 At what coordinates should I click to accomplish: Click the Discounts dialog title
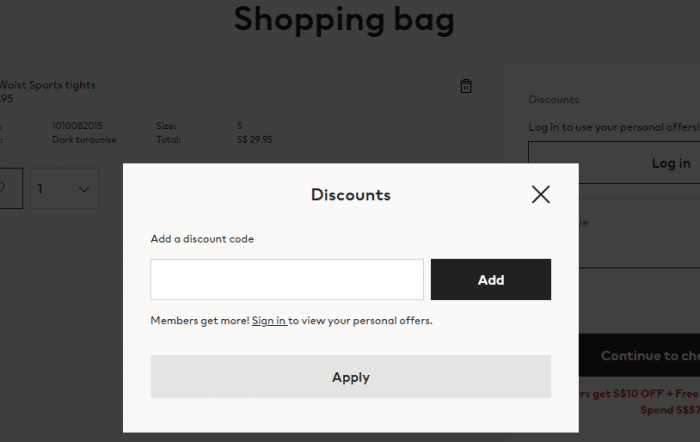(x=351, y=195)
